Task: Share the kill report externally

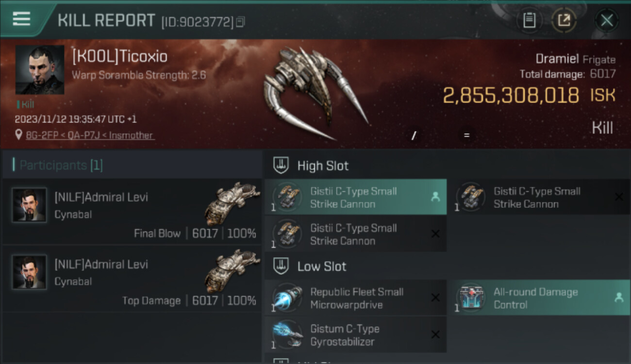Action: [x=564, y=20]
